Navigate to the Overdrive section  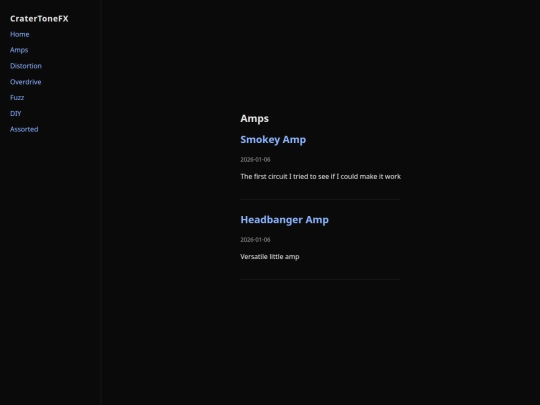[25, 82]
